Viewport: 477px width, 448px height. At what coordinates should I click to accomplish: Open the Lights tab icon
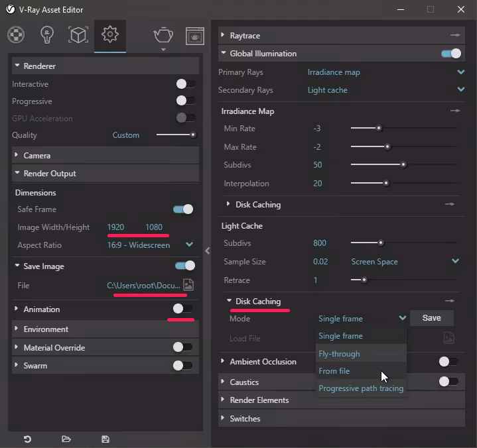pos(47,34)
